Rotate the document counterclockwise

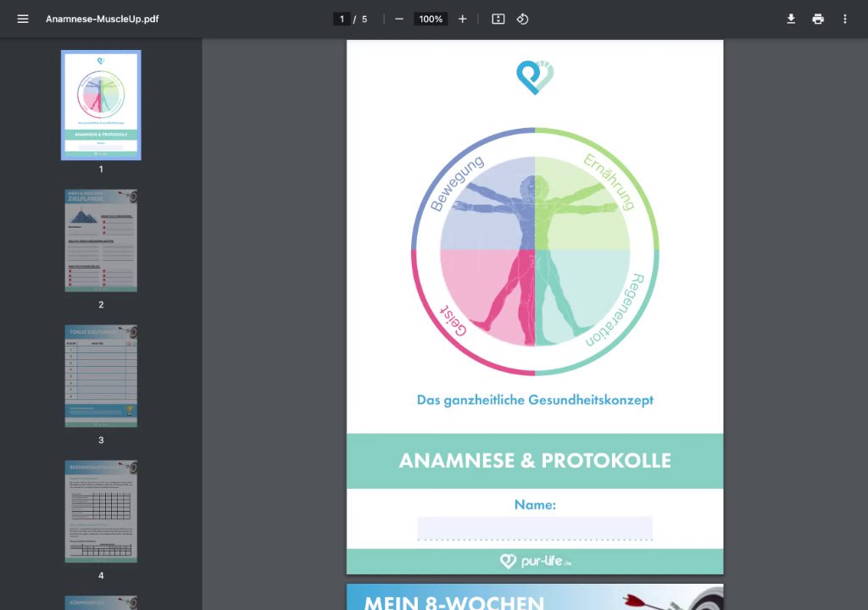522,19
